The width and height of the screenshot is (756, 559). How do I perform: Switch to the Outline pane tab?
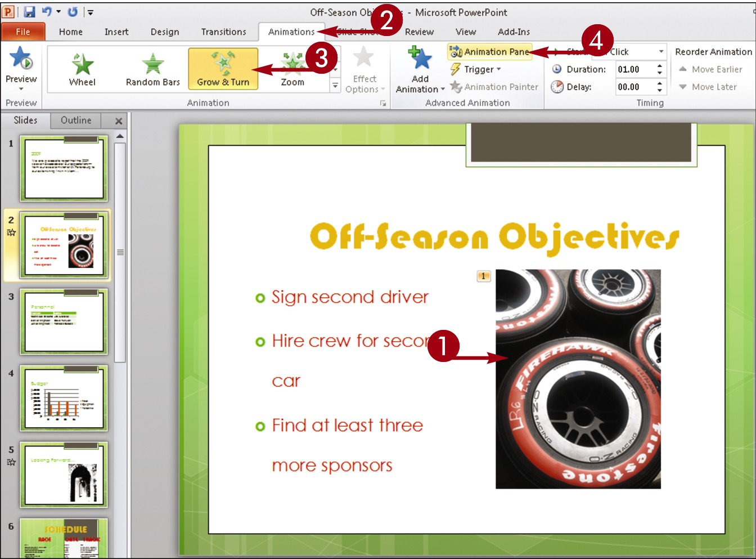pyautogui.click(x=76, y=120)
